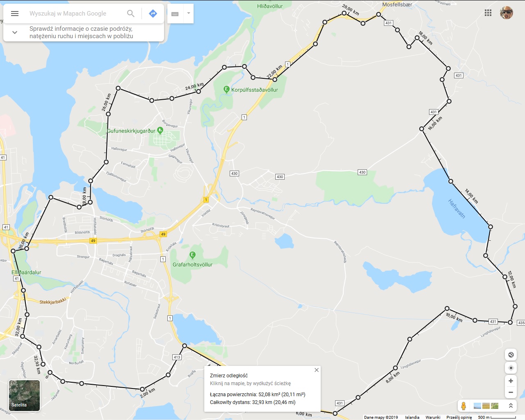Click Prześlij opinię feedback link

459,417
